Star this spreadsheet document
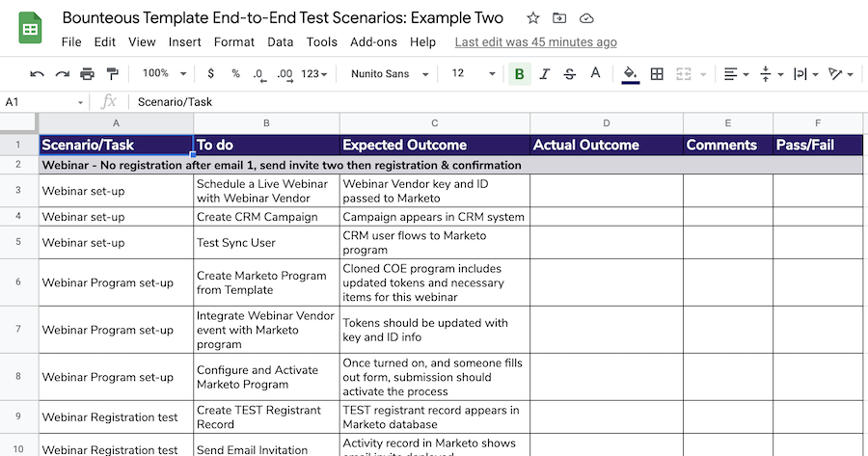The width and height of the screenshot is (868, 456). 533,18
